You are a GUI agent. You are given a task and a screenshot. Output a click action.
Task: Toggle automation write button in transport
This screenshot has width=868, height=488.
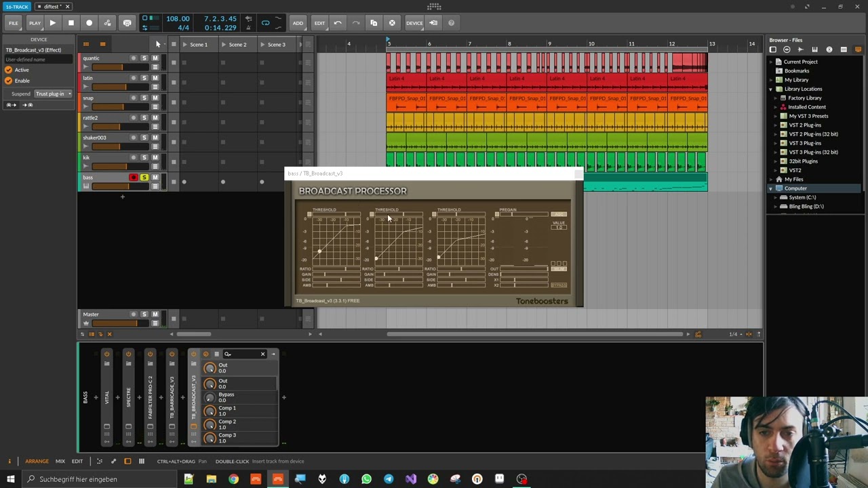(107, 23)
